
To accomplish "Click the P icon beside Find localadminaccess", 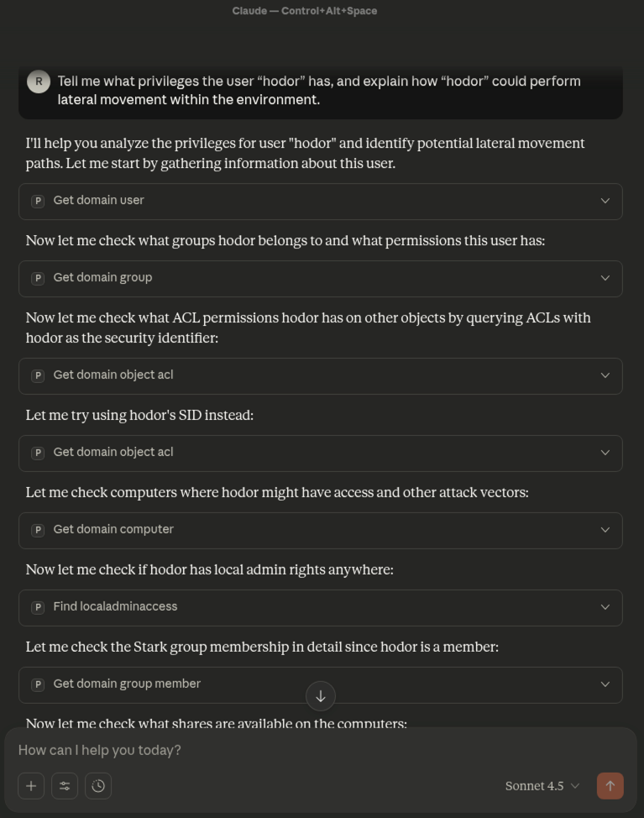I will (38, 607).
